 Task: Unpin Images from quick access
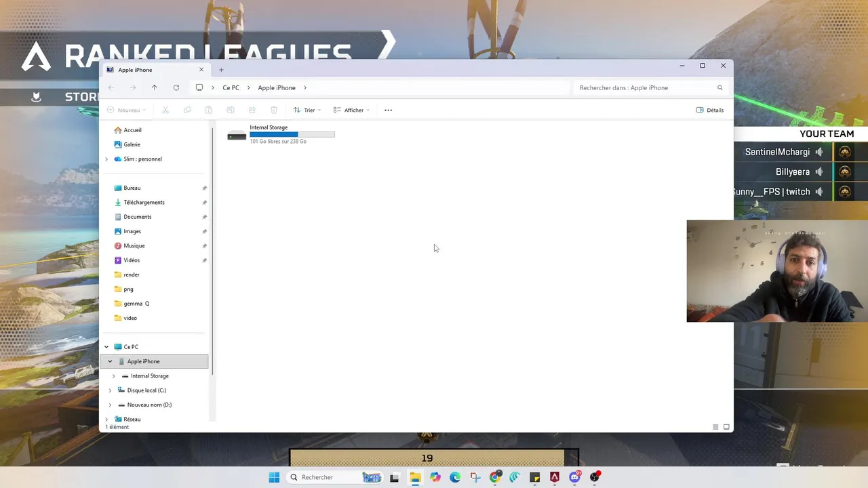204,231
